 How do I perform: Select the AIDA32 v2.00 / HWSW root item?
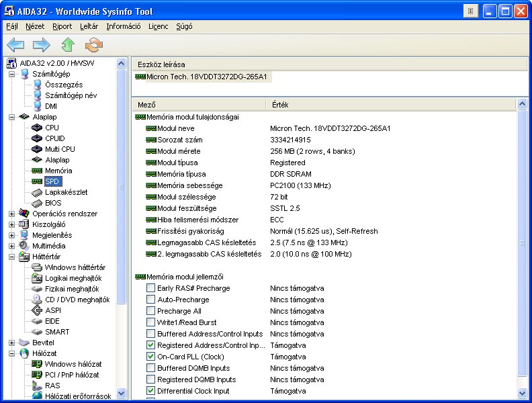tap(57, 63)
